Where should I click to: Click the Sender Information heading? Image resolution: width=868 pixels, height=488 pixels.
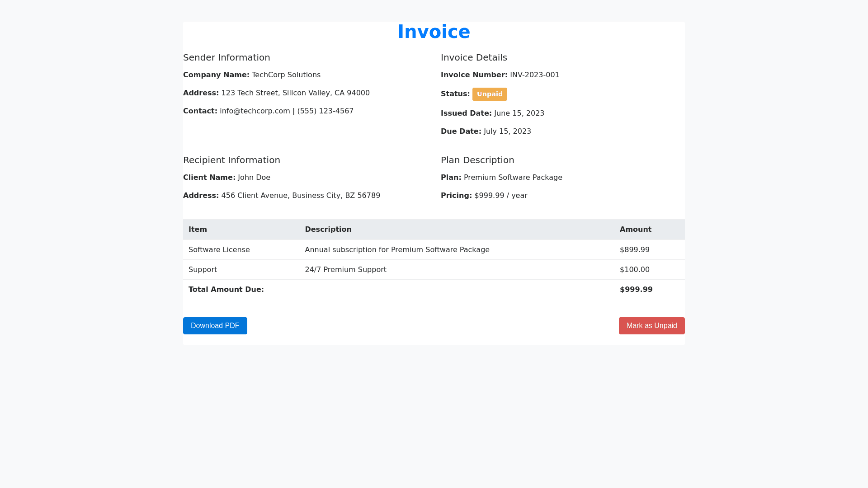tap(226, 57)
